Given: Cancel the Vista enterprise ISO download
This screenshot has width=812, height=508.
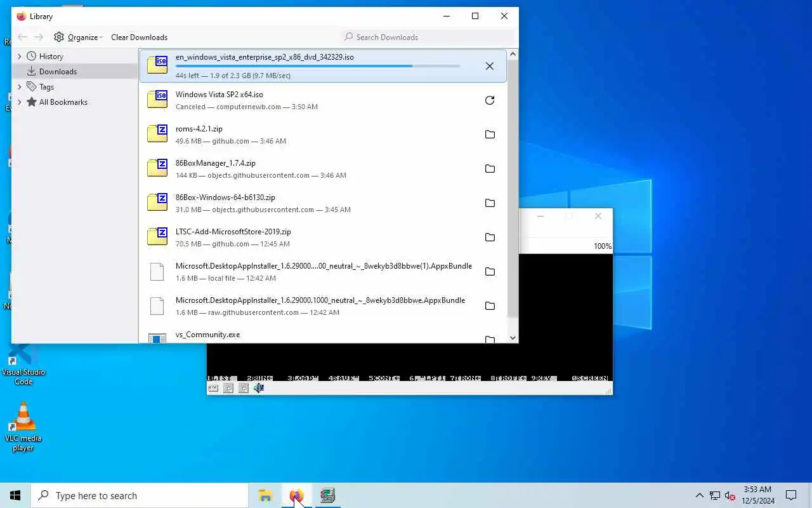Looking at the screenshot, I should (490, 66).
